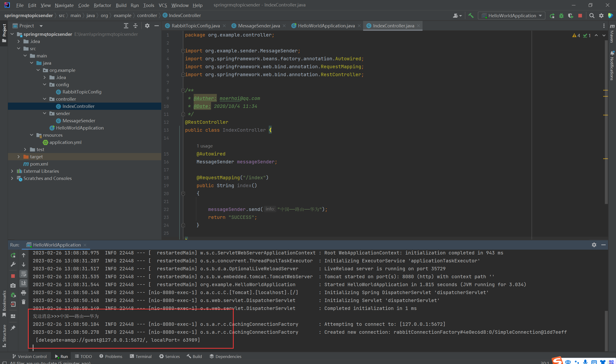Open the Problems tool window
The width and height of the screenshot is (616, 364).
111,356
